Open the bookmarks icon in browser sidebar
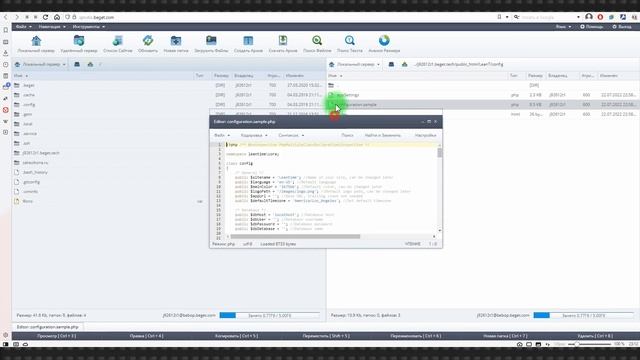 click(6, 30)
